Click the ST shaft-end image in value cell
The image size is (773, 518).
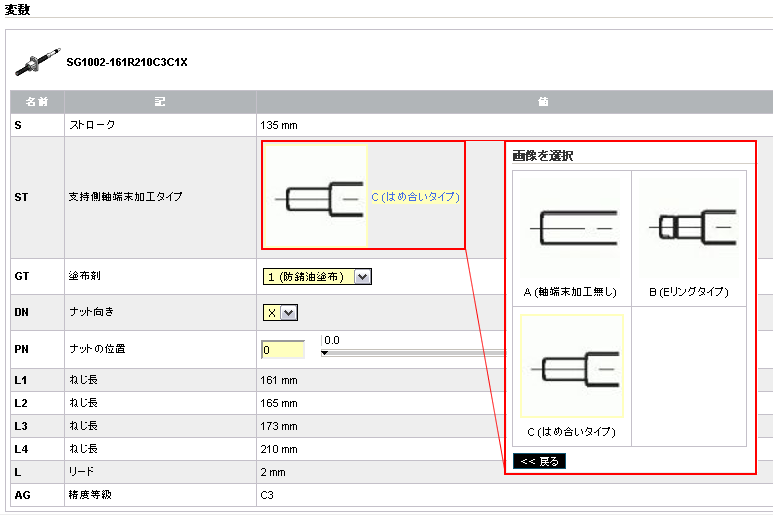[316, 197]
